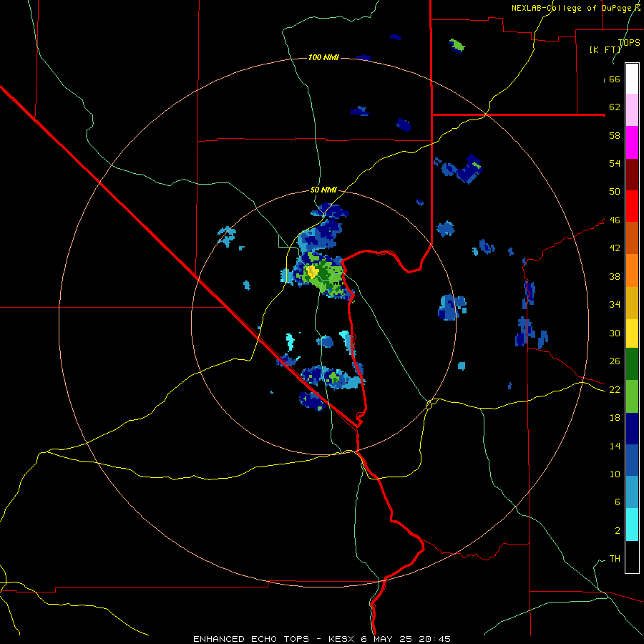644x644 pixels.
Task: Click the 22 legend value label
Action: click(615, 389)
